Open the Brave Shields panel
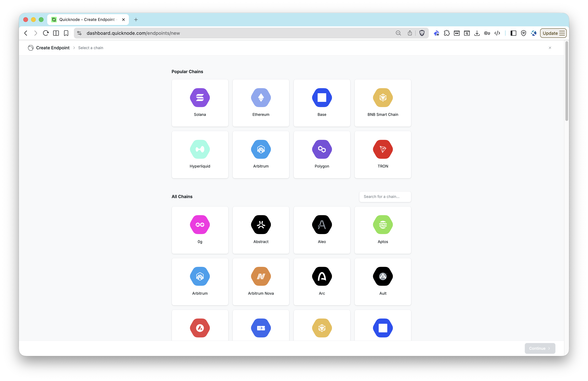Viewport: 588px width, 381px height. point(422,33)
